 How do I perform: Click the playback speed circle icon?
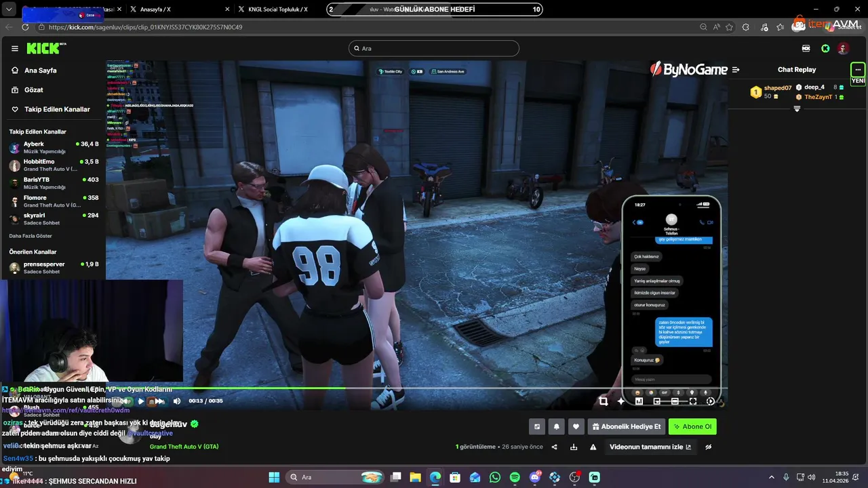click(x=711, y=401)
